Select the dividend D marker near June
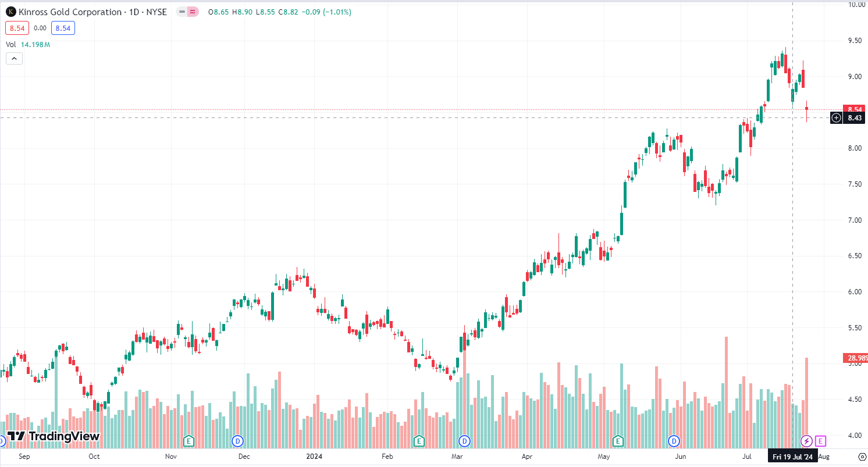 (x=674, y=440)
